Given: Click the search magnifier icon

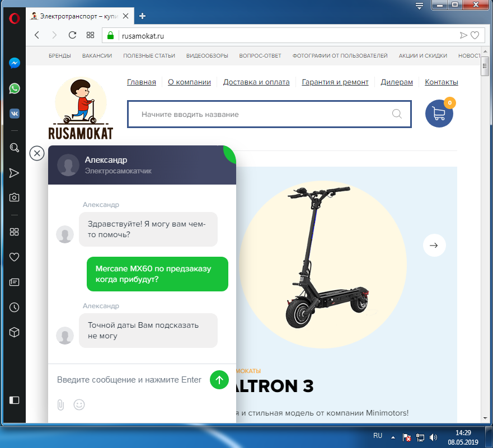Looking at the screenshot, I should pos(397,114).
